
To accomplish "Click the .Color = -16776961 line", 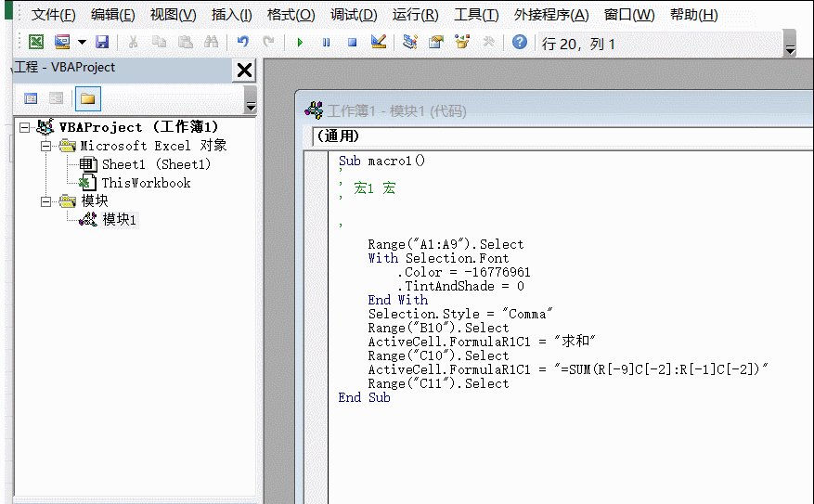I will coord(463,272).
